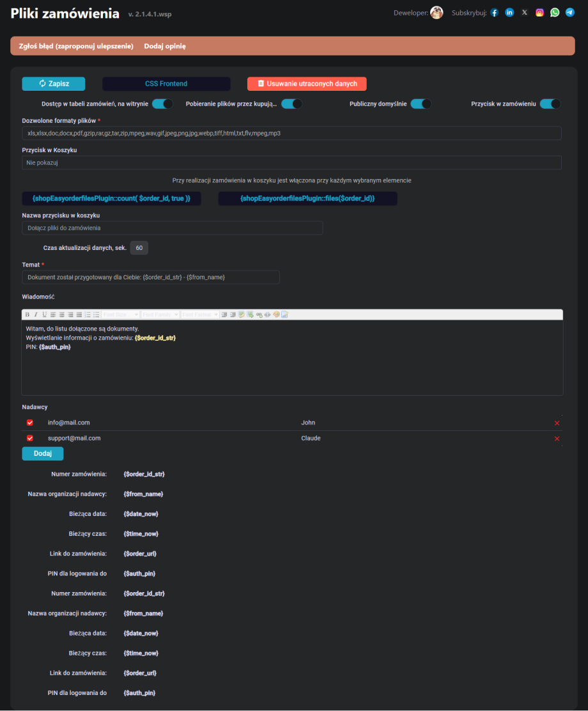This screenshot has height=711, width=588.
Task: Open the 'Dodaj opinię' menu item
Action: coord(164,47)
